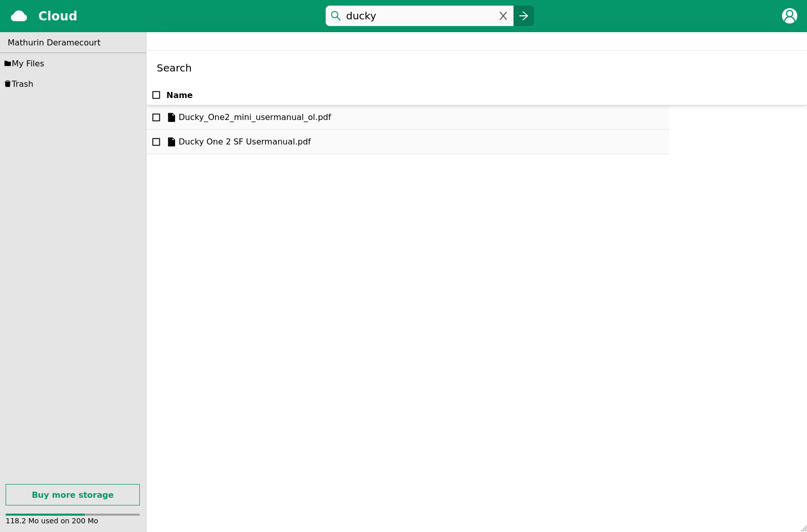
Task: Open Ducky_One2_mini_usermanual_ol.pdf file name
Action: click(255, 117)
